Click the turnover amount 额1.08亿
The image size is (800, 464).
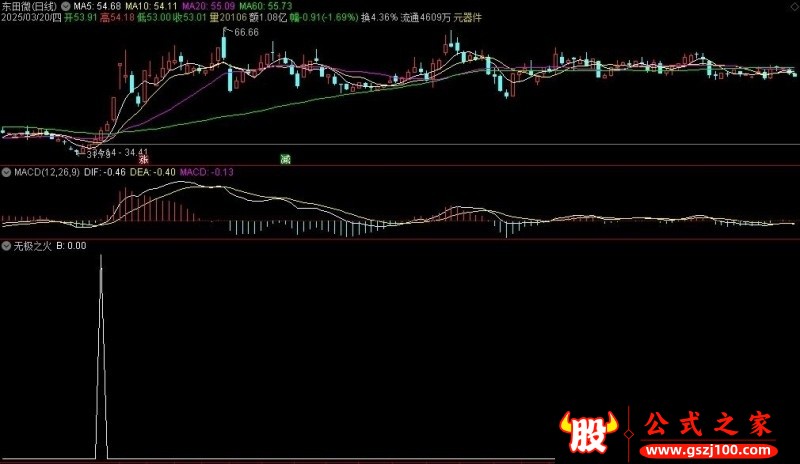click(268, 18)
